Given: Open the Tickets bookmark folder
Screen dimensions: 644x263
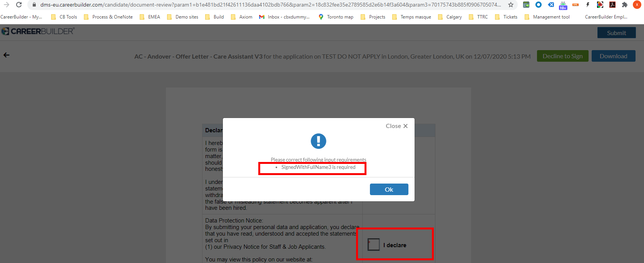Looking at the screenshot, I should (506, 17).
